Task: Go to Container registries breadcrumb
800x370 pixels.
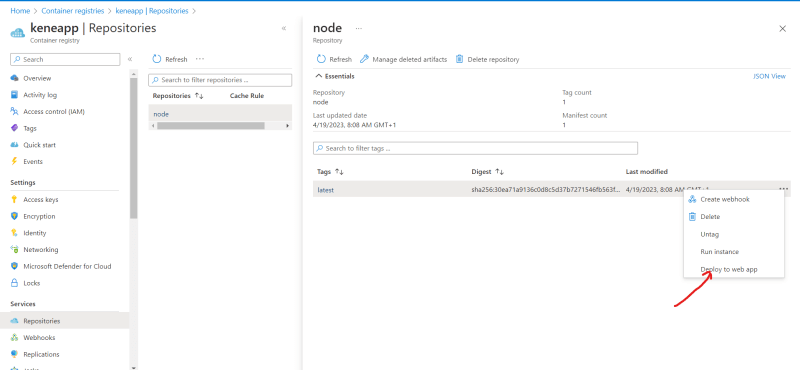Action: (x=72, y=11)
